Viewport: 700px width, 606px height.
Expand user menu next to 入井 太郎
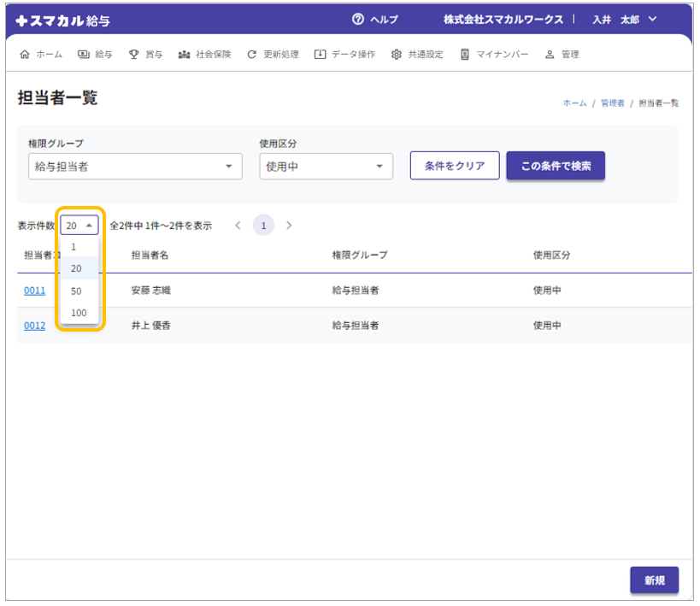(653, 20)
